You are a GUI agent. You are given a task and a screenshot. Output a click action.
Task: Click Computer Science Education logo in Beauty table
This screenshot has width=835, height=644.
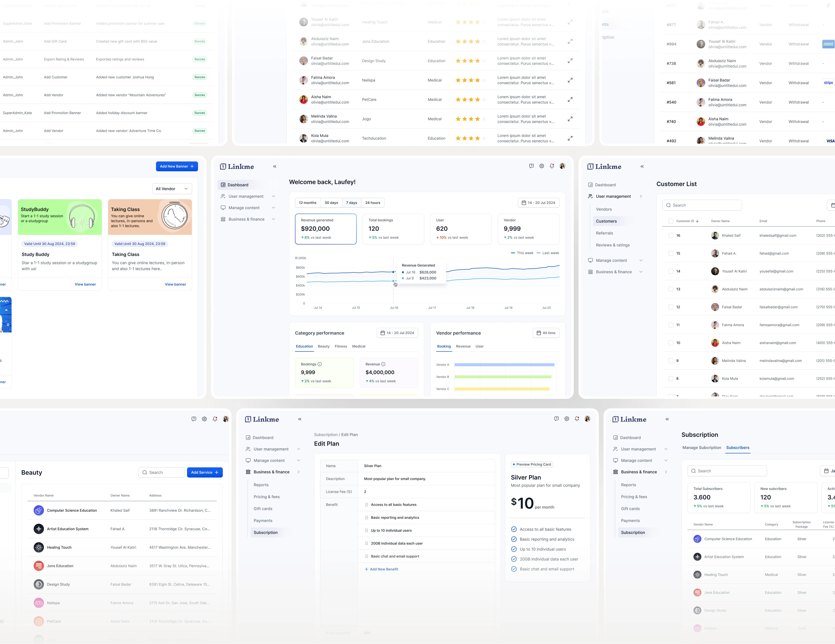pyautogui.click(x=39, y=510)
